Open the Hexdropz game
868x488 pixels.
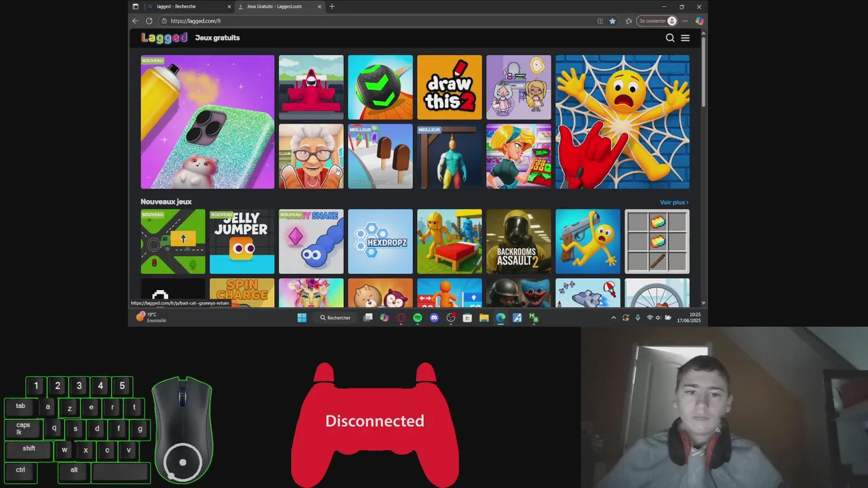(x=380, y=241)
